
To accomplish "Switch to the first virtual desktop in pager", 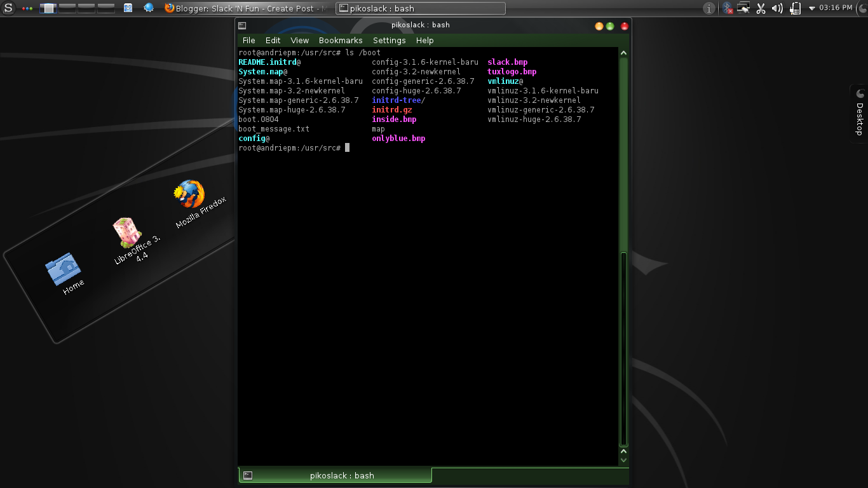I will pyautogui.click(x=48, y=8).
